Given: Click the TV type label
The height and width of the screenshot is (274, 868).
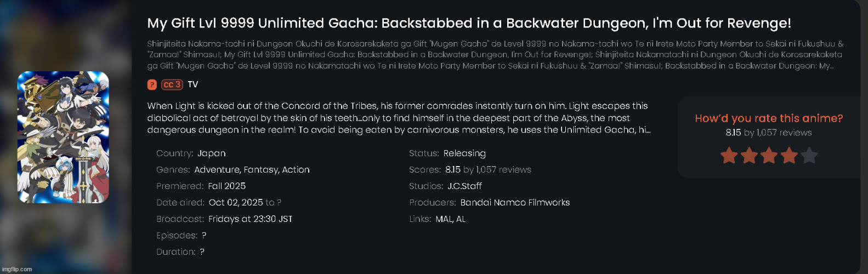Looking at the screenshot, I should pos(193,85).
